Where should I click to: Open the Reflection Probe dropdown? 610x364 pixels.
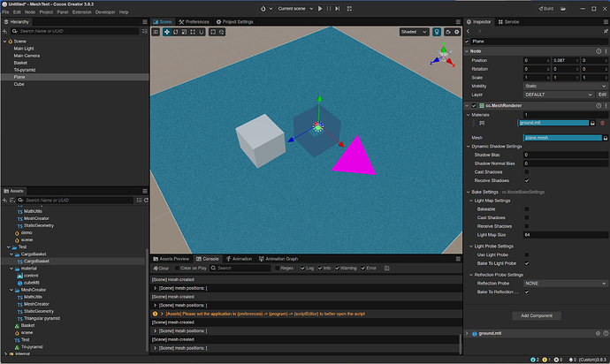point(565,284)
